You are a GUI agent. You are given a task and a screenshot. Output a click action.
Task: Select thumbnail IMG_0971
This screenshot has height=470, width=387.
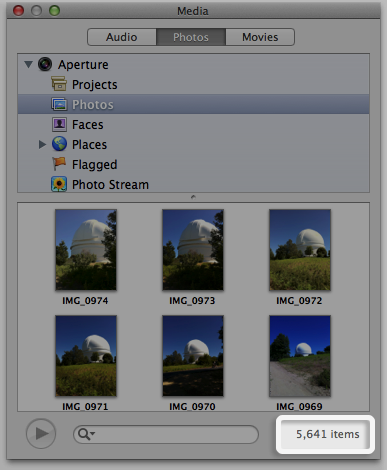[86, 356]
